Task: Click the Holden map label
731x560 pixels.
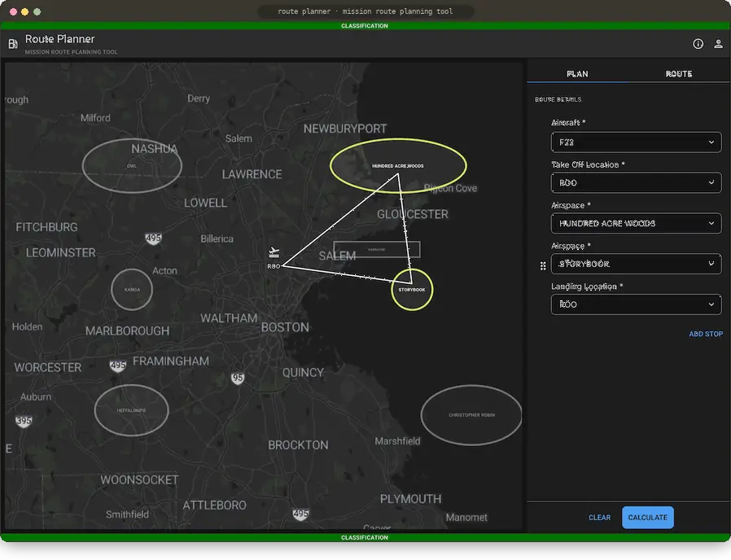Action: pos(27,327)
